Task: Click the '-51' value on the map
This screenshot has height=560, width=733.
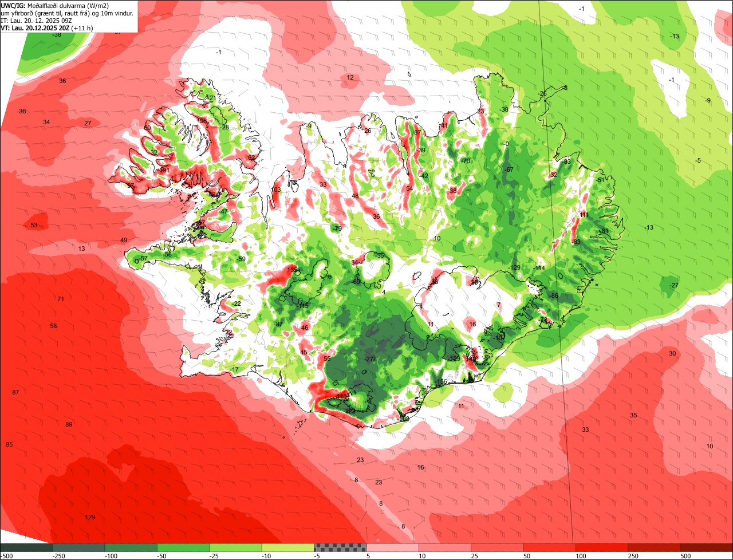Action: pos(600,180)
